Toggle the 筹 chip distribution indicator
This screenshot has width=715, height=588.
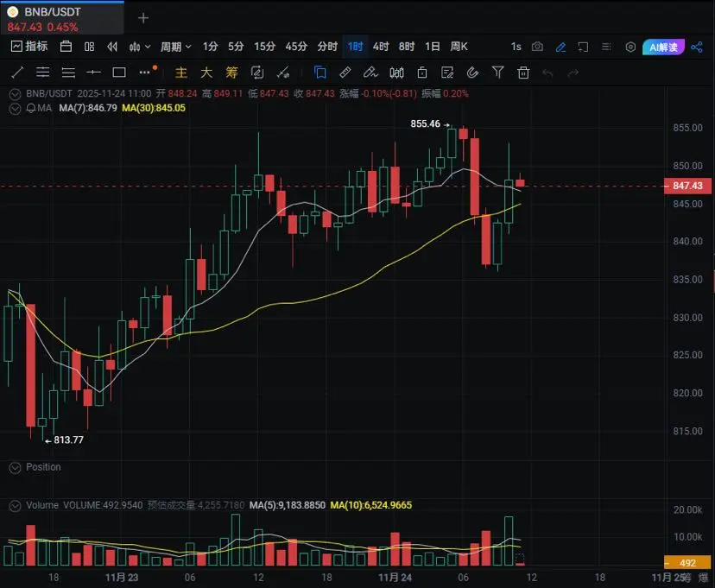pos(231,73)
